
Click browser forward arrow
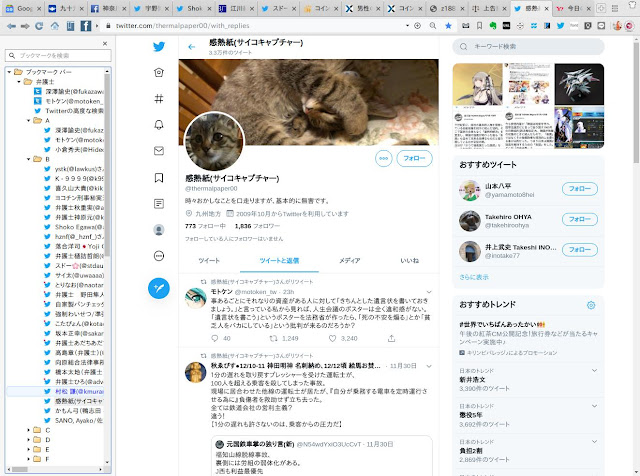pyautogui.click(x=25, y=26)
